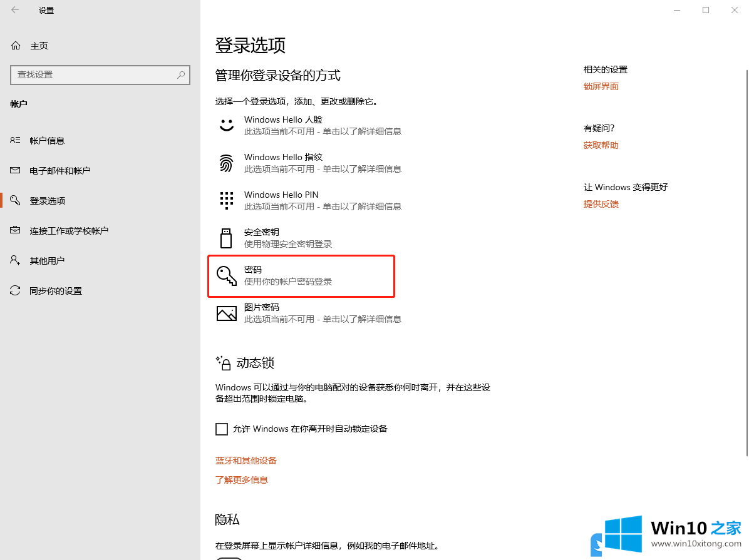The image size is (749, 560).
Task: Select 登录选项 in the sidebar
Action: (48, 201)
